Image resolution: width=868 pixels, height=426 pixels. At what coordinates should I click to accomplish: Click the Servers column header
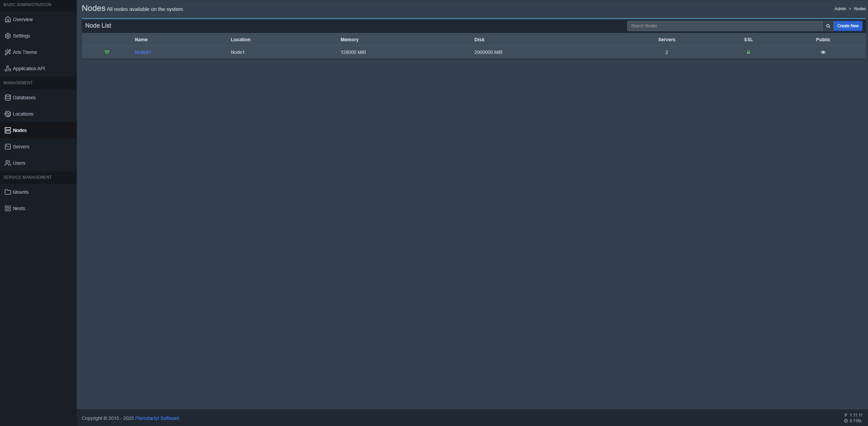tap(667, 40)
